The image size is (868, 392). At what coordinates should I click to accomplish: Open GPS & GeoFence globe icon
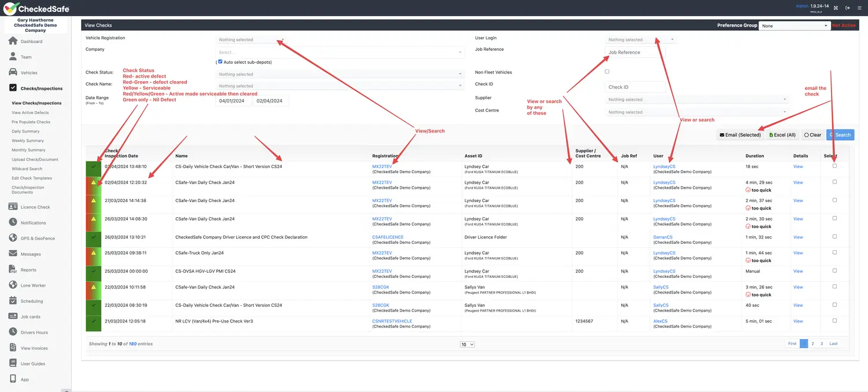13,238
